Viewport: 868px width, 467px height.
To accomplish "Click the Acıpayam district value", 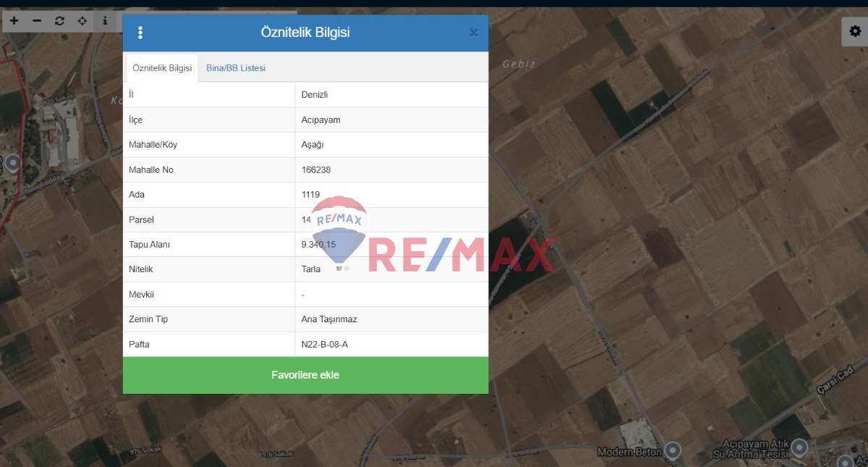I will pyautogui.click(x=320, y=120).
